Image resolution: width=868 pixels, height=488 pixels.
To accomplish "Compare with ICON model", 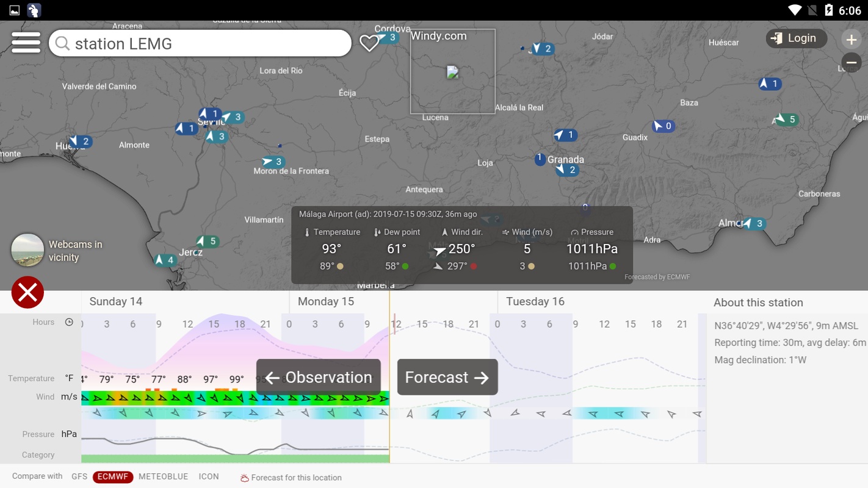I will (209, 476).
